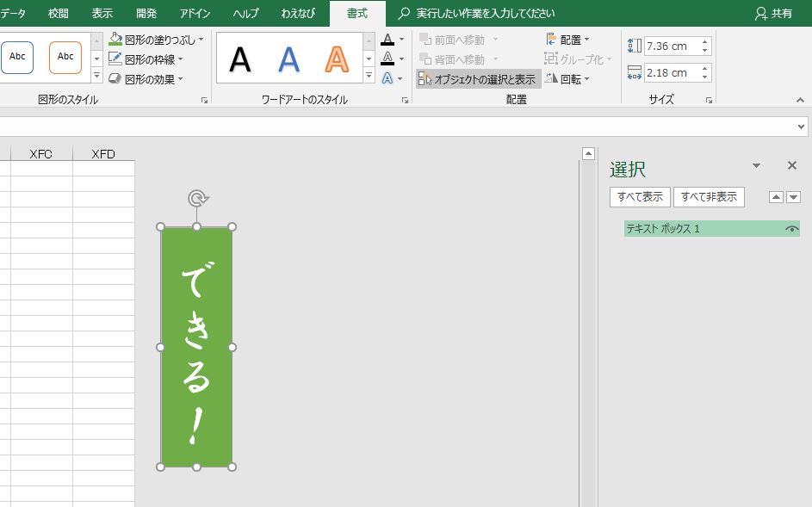Open the 図形のスタイル dialog launcher icon

pos(203,101)
